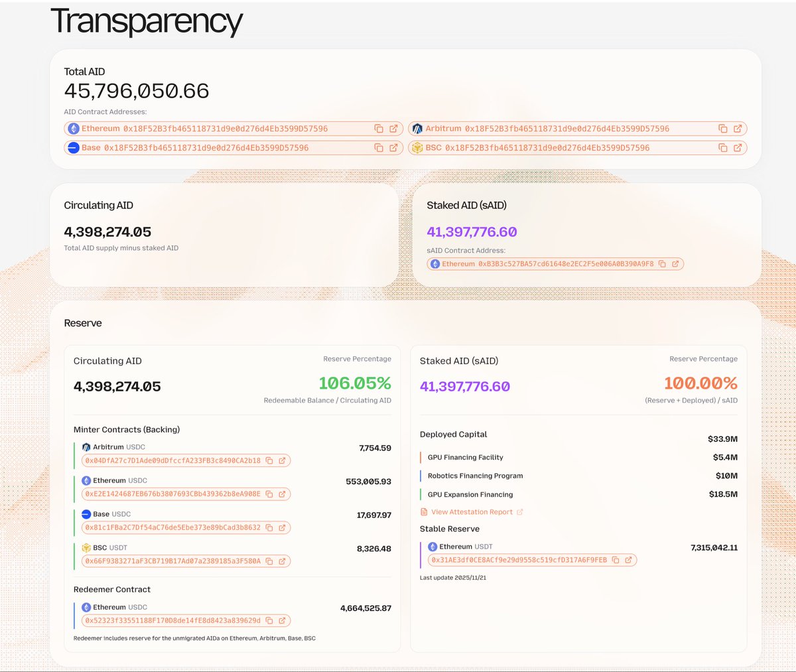This screenshot has width=796, height=672.
Task: Open the Redeemer Contract in block explorer
Action: [282, 620]
